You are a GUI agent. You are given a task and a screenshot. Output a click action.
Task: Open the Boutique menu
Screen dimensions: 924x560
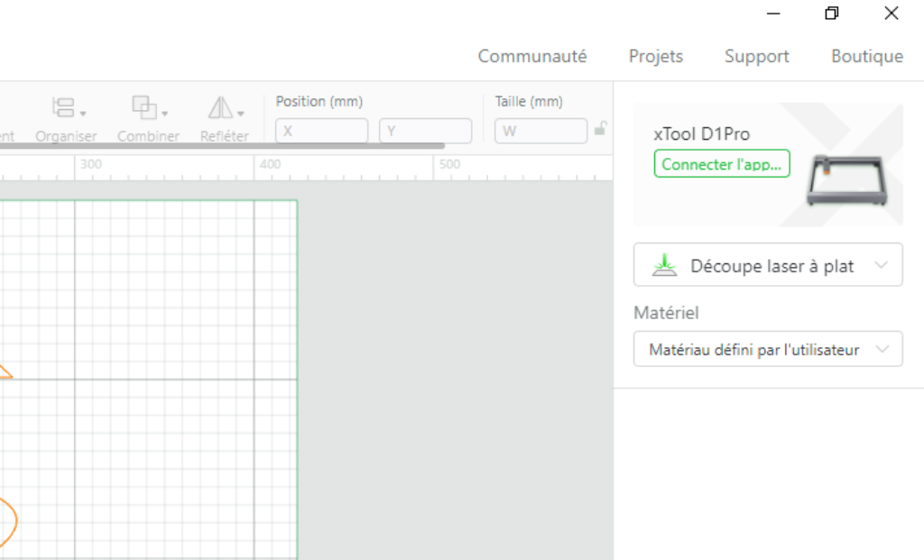(867, 56)
